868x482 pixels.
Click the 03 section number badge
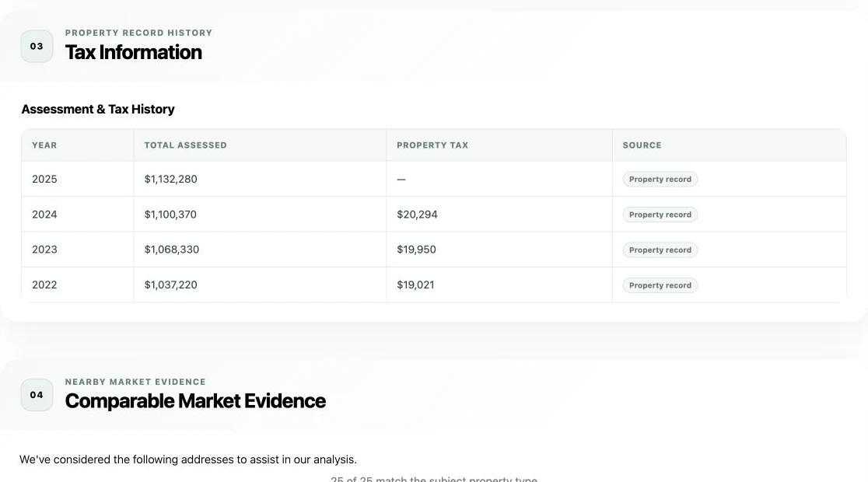point(37,47)
